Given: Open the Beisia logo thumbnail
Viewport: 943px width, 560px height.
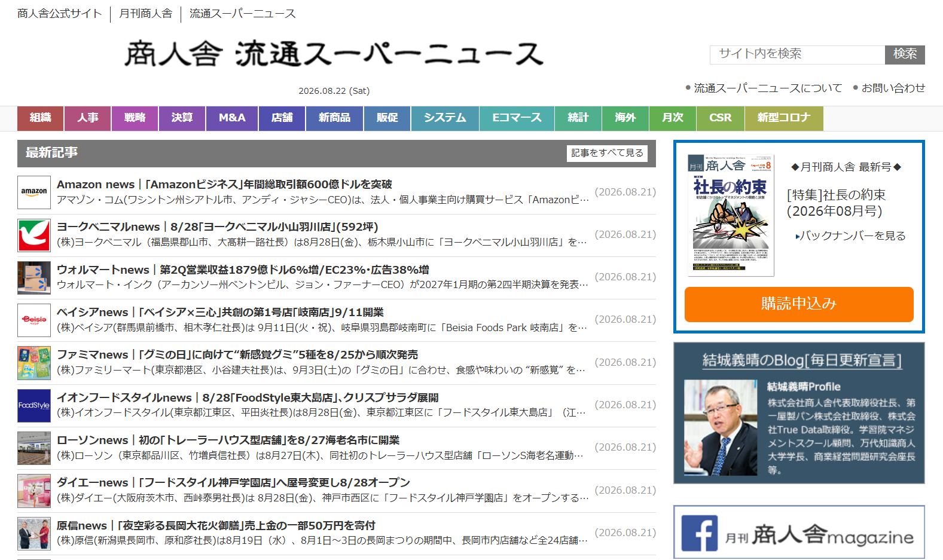Looking at the screenshot, I should point(34,320).
